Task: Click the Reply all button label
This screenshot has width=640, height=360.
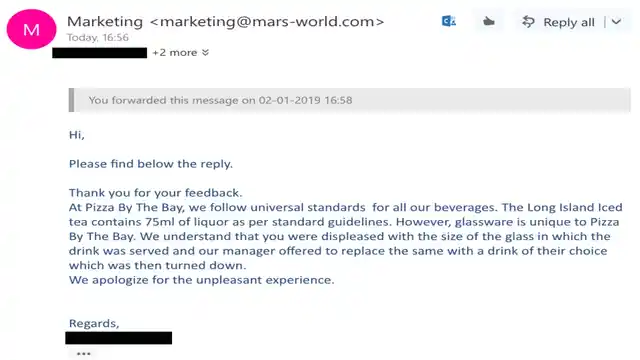Action: 569,22
